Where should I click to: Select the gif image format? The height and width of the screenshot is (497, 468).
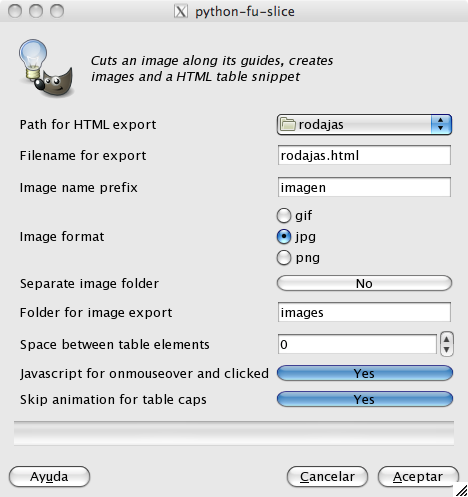point(284,216)
